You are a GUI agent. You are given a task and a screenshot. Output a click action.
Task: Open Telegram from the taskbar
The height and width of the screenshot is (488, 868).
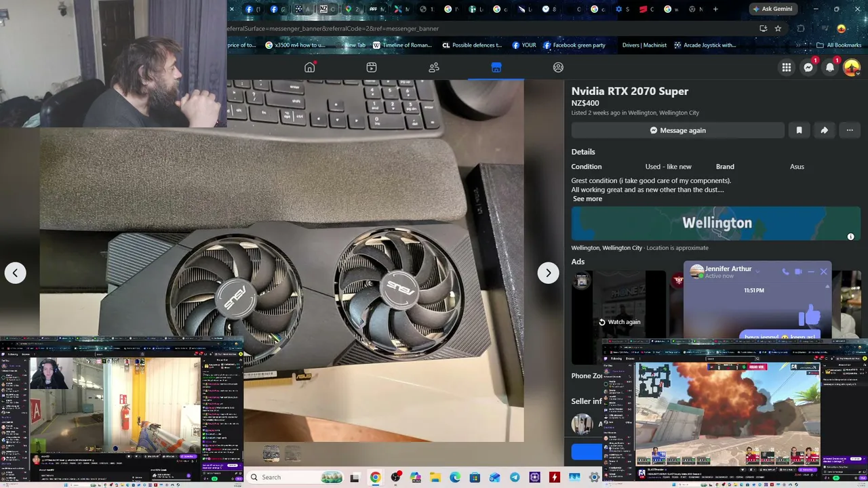click(515, 477)
